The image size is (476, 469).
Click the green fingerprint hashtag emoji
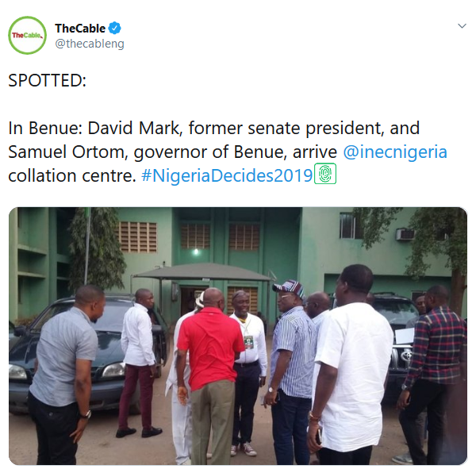pyautogui.click(x=326, y=175)
